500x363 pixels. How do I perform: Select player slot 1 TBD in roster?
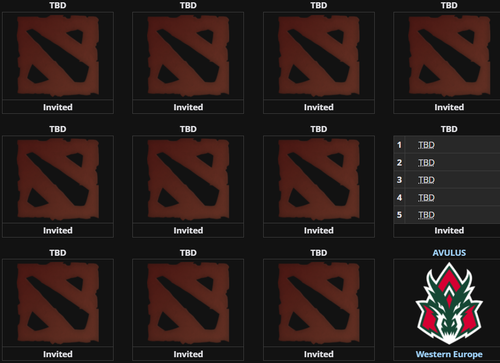point(426,145)
